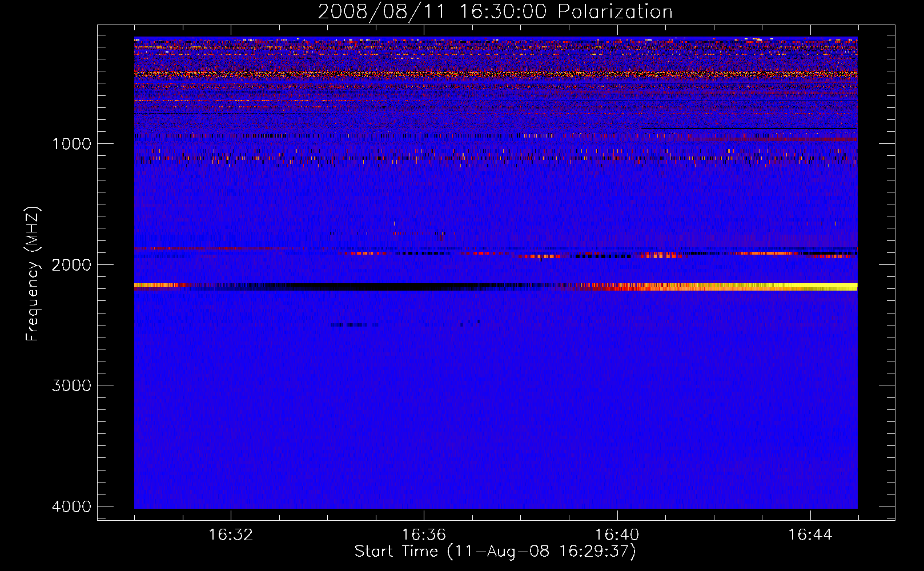Click the 16:40 time tick label
The height and width of the screenshot is (571, 924).
[617, 535]
